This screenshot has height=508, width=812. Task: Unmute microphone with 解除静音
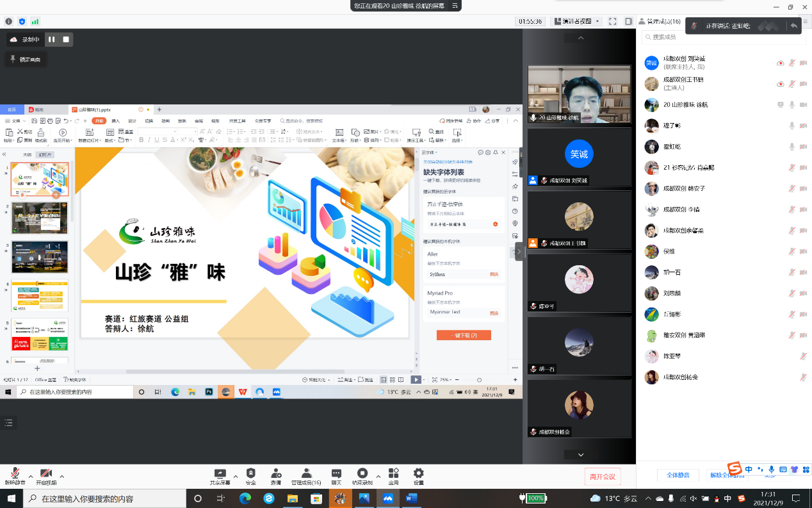(15, 475)
